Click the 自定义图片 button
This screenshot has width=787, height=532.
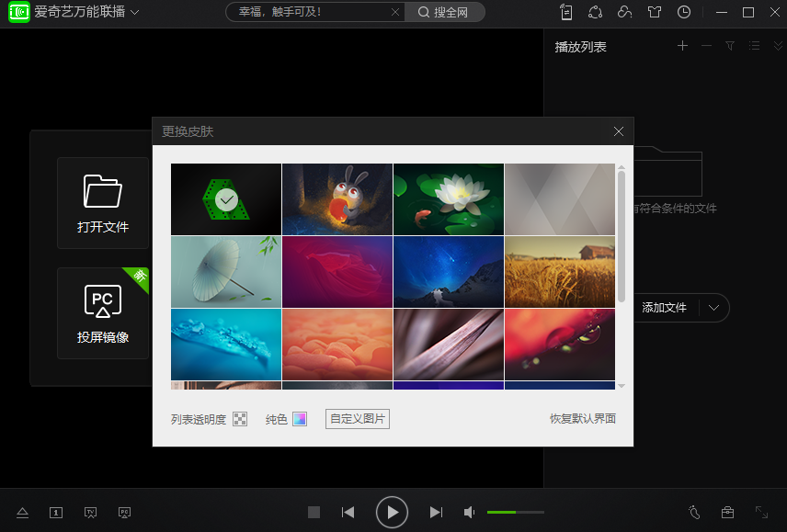(x=358, y=419)
